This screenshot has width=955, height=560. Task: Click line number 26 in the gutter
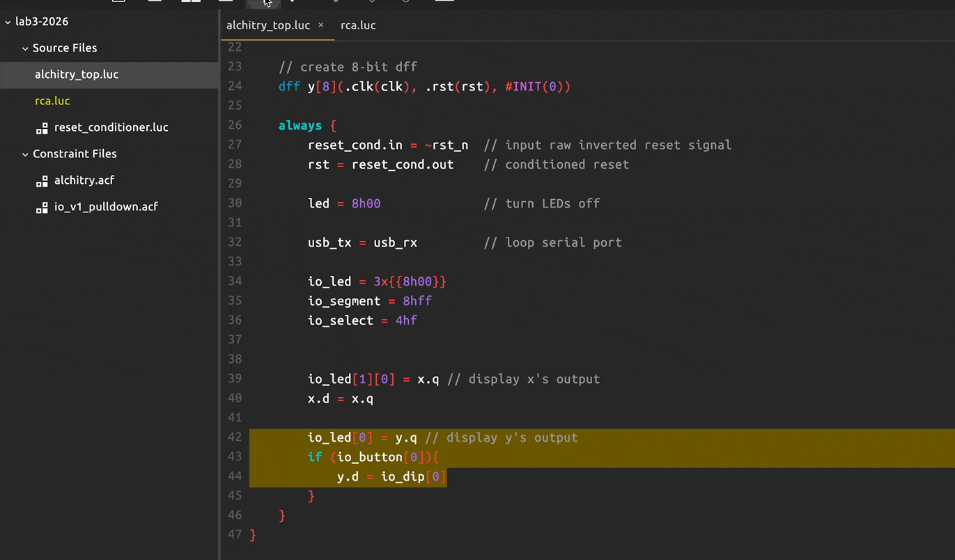tap(235, 125)
